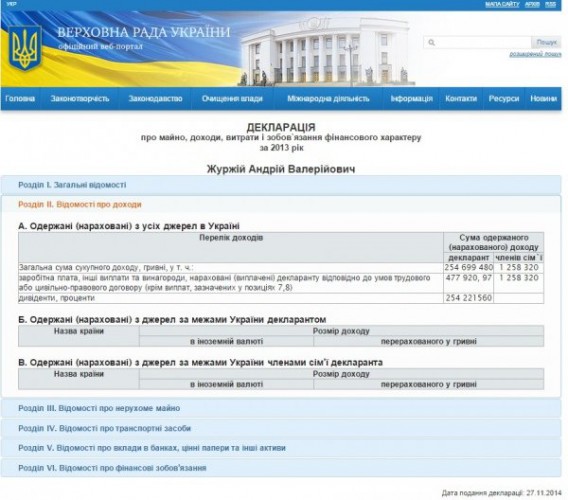The image size is (568, 500).
Task: Open the Законодавство menu item
Action: (x=155, y=99)
